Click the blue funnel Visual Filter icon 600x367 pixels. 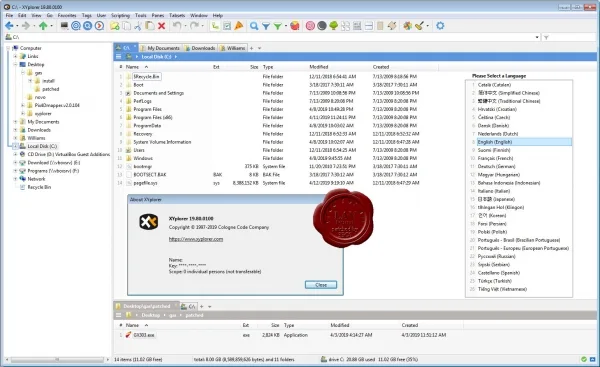tap(266, 26)
